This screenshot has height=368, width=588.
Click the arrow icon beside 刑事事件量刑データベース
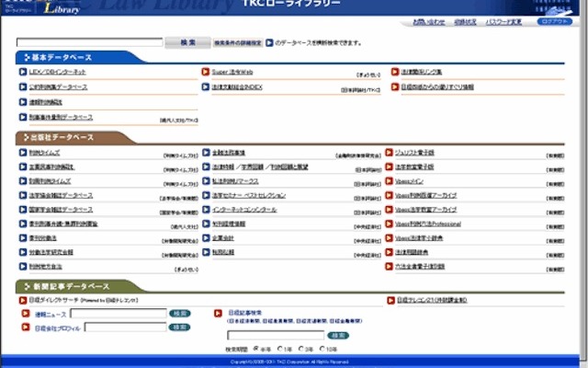click(23, 117)
